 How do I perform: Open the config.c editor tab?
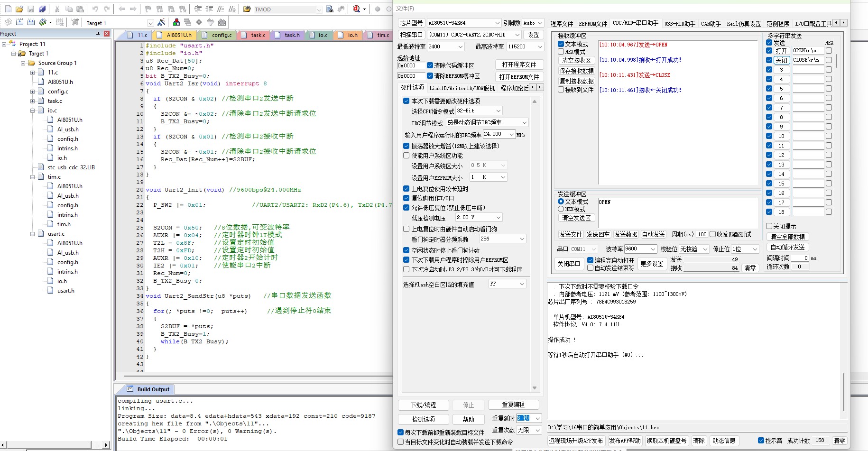217,35
